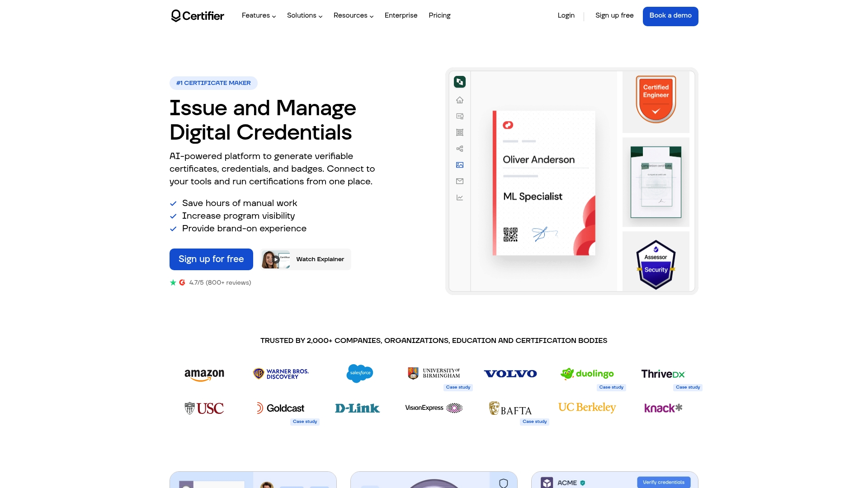Viewport: 868px width, 488px height.
Task: Open the home icon in mockup sidebar
Action: click(460, 100)
